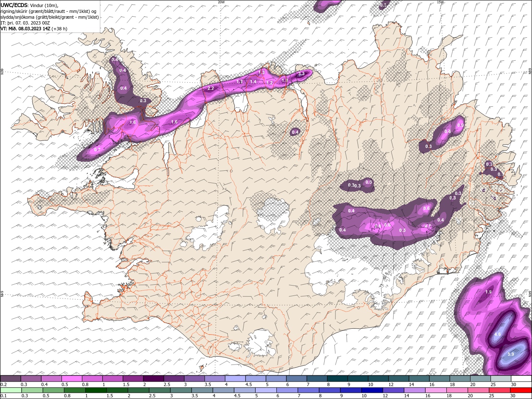532x399 pixels.
Task: Click the white swatch above the upper 30 label
Action: 521,379
